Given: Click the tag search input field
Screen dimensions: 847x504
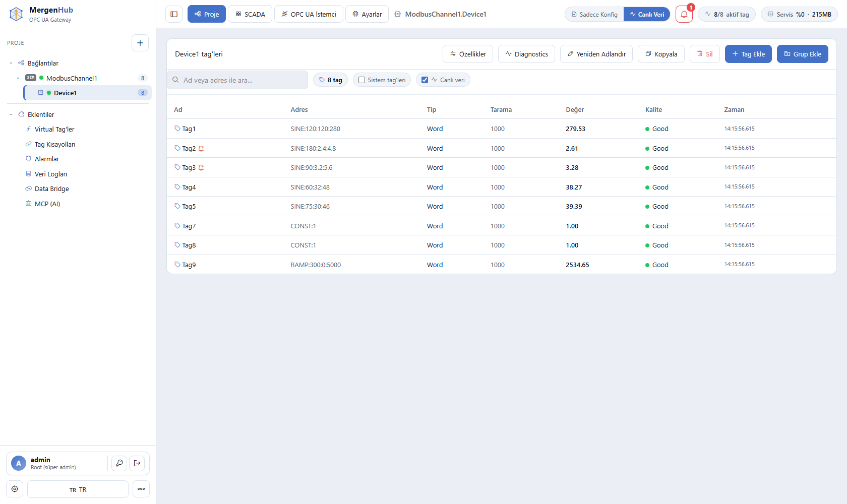Looking at the screenshot, I should pyautogui.click(x=237, y=80).
